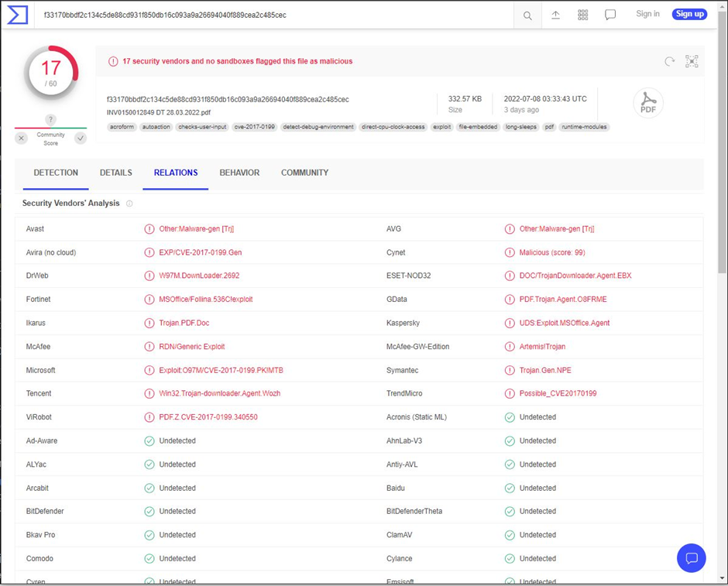The height and width of the screenshot is (586, 728).
Task: Click the reanalyze refresh icon
Action: tap(669, 61)
